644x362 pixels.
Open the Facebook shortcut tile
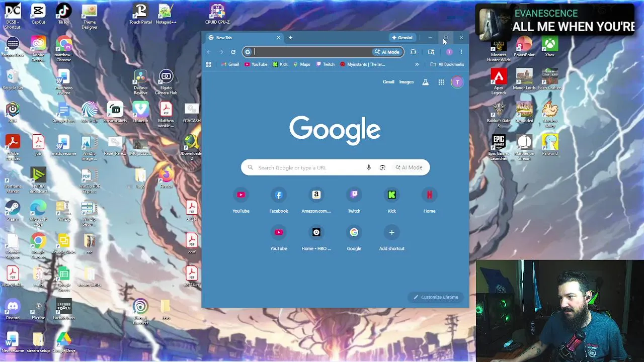point(279,201)
